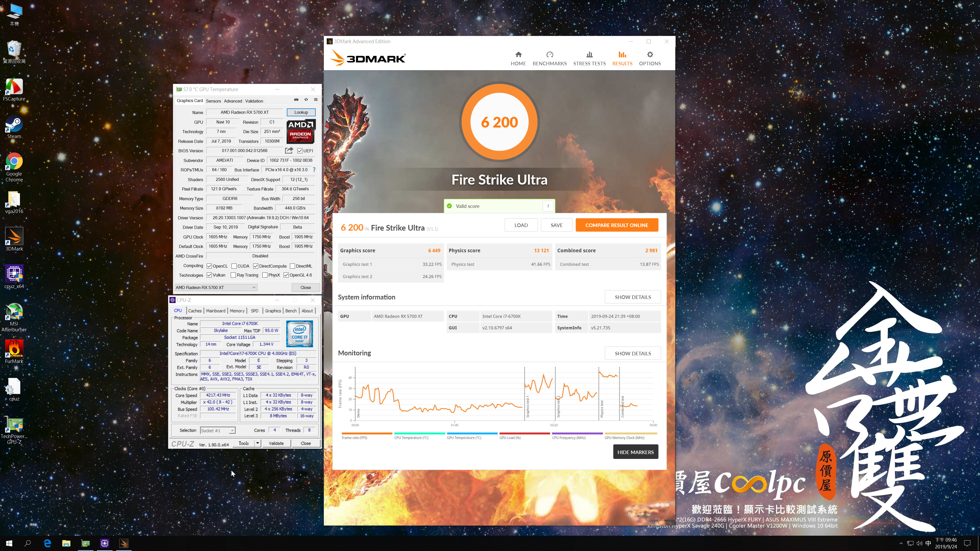Viewport: 980px width, 551px height.
Task: Toggle the CUDA checkbox
Action: (x=234, y=266)
